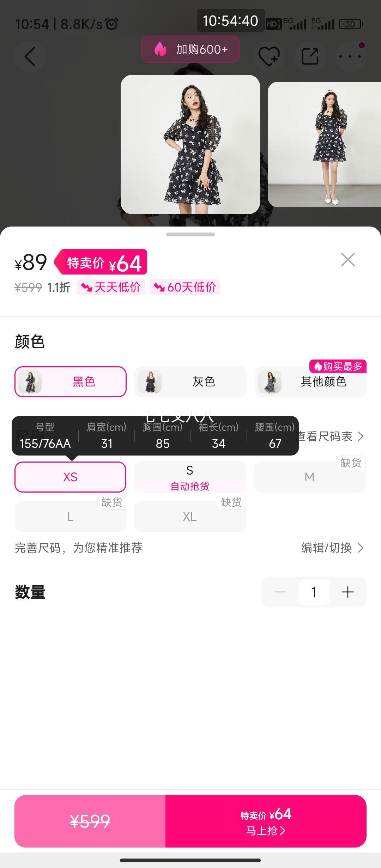Tap the 加购600+ flame badge
This screenshot has height=868, width=381.
190,49
